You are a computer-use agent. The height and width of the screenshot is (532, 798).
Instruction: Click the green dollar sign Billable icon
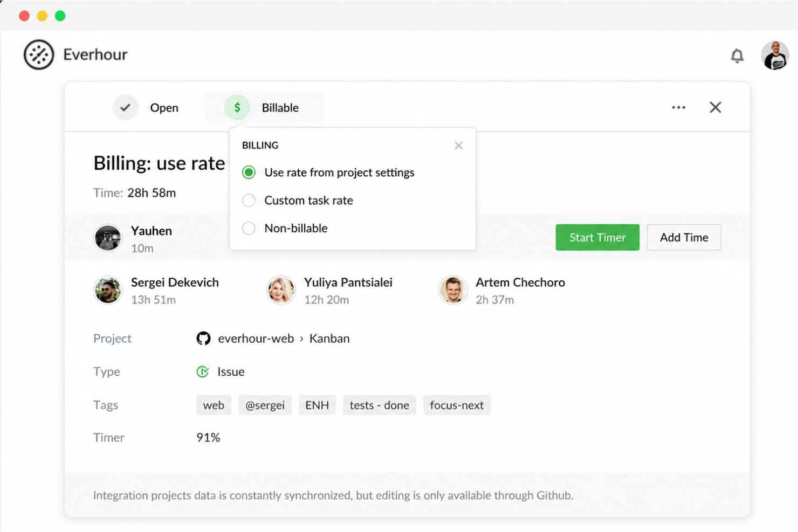[x=237, y=107]
